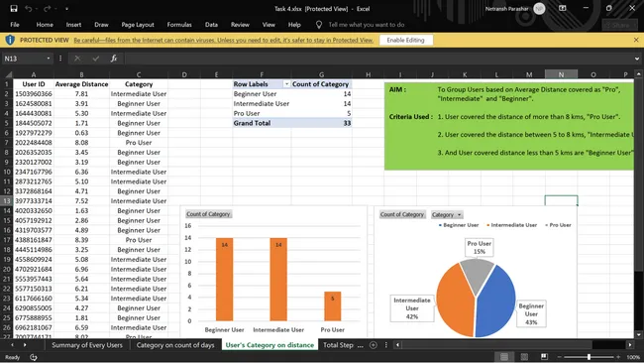Click the Name Box showing N13
Screen dimensions: 644x363
click(24, 59)
